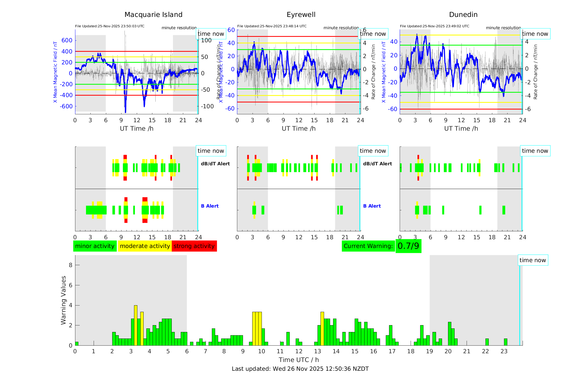This screenshot has width=578, height=392.
Task: Click the Macquarie Island chart title
Action: point(153,15)
